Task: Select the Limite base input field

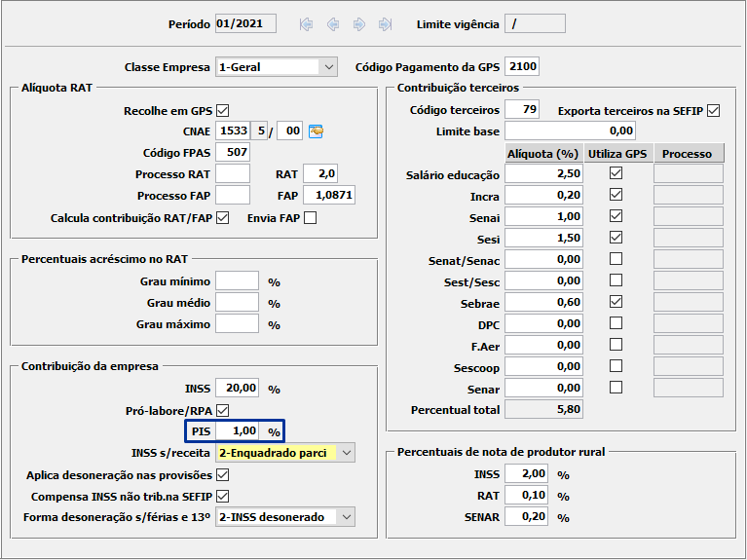Action: click(570, 131)
